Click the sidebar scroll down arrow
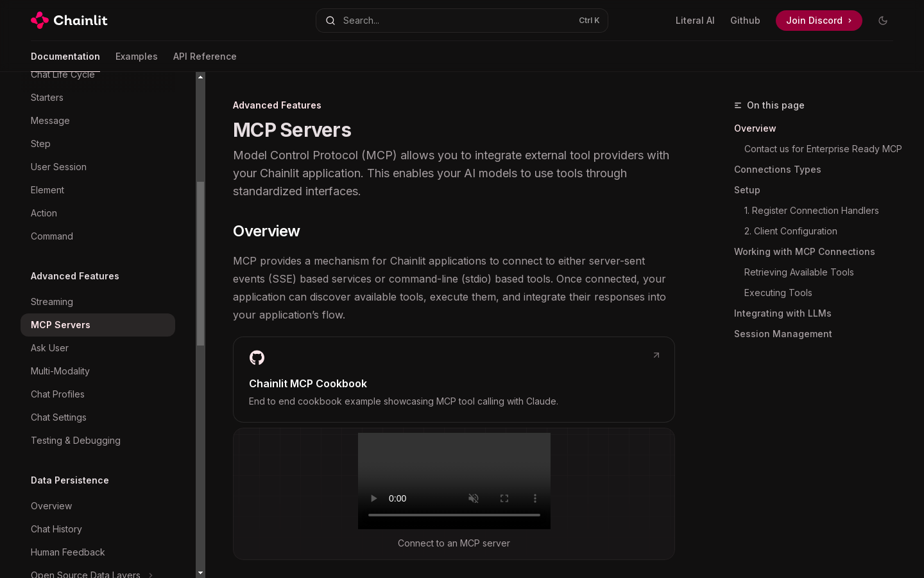The height and width of the screenshot is (578, 924). click(x=200, y=572)
